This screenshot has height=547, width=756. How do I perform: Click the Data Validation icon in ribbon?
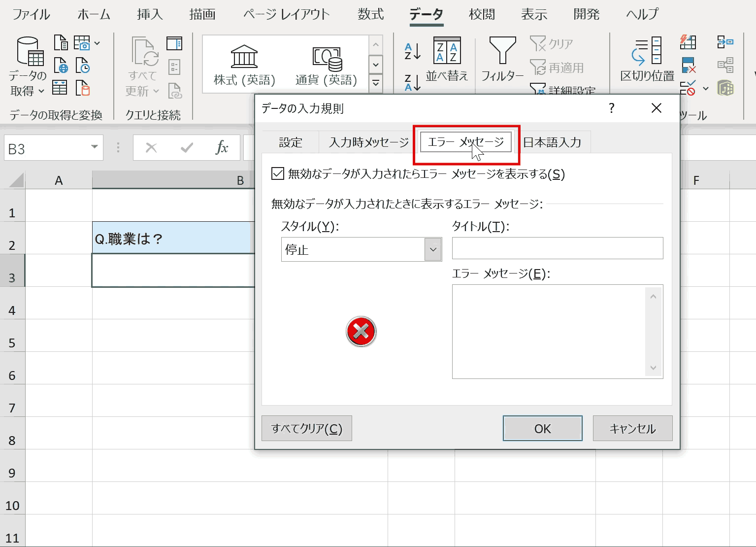pos(688,88)
